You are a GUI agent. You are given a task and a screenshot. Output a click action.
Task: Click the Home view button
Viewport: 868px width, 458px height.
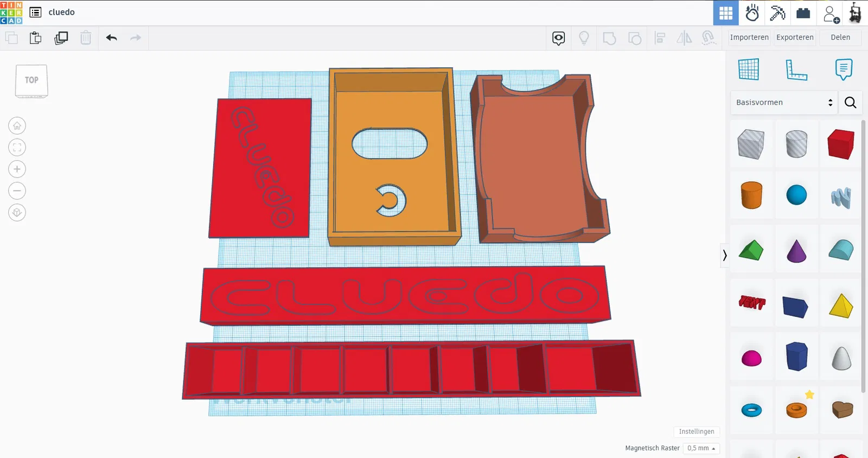click(17, 126)
